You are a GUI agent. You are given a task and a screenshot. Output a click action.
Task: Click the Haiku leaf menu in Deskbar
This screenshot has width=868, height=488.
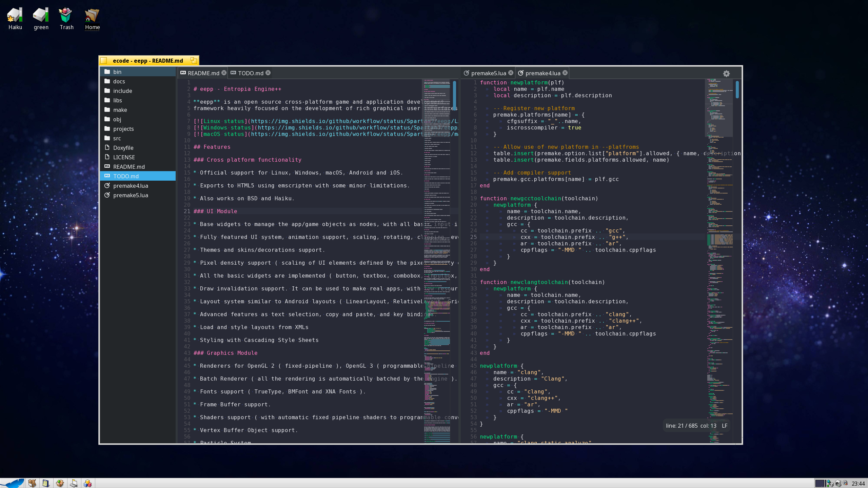[12, 483]
